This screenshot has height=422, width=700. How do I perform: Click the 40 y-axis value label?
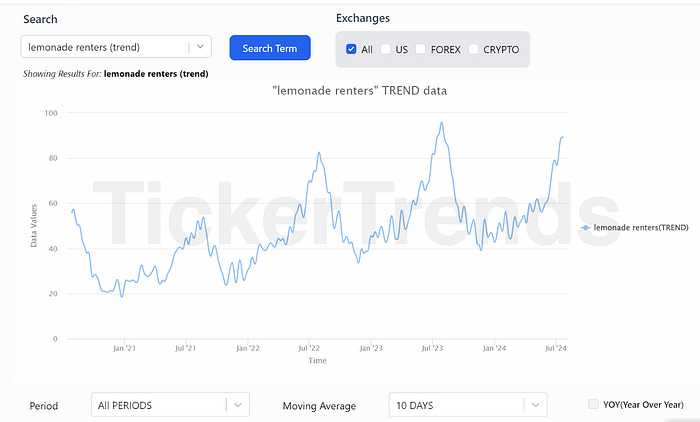pos(53,249)
